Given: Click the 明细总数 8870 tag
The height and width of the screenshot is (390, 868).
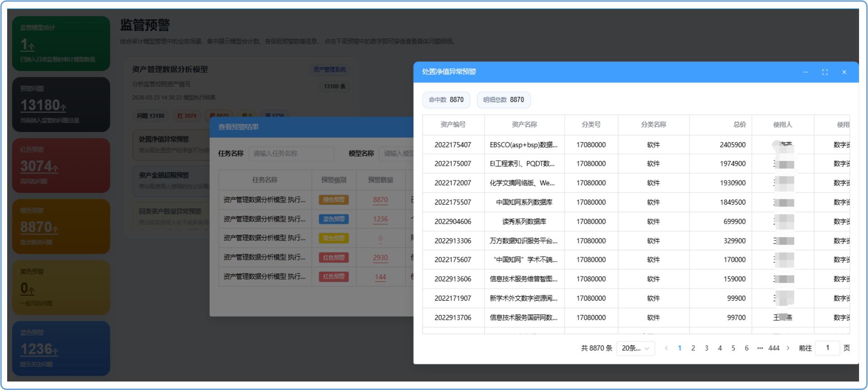Looking at the screenshot, I should pos(504,100).
